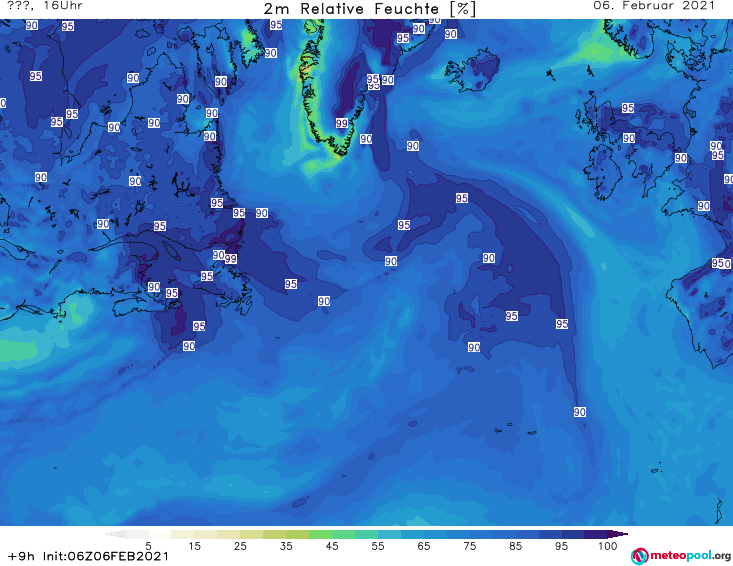This screenshot has height=566, width=733.
Task: Click the "+9h Init:06Z06FEB2021" forecast label
Action: [88, 556]
